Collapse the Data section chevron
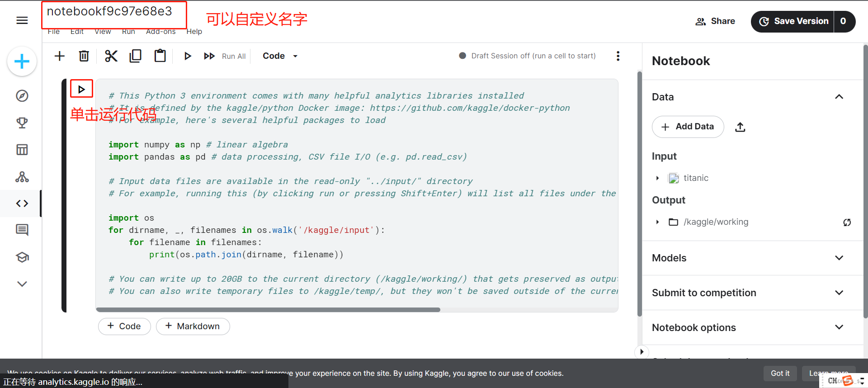The image size is (868, 388). point(839,97)
